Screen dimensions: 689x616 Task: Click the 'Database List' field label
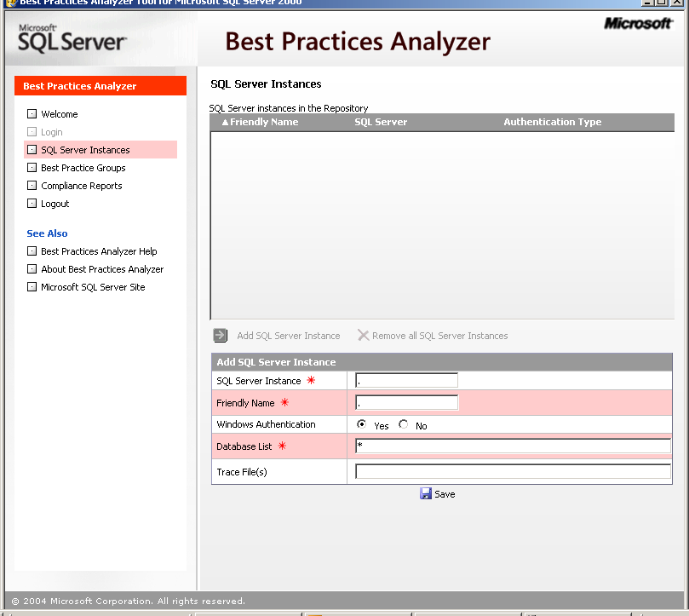pos(244,446)
